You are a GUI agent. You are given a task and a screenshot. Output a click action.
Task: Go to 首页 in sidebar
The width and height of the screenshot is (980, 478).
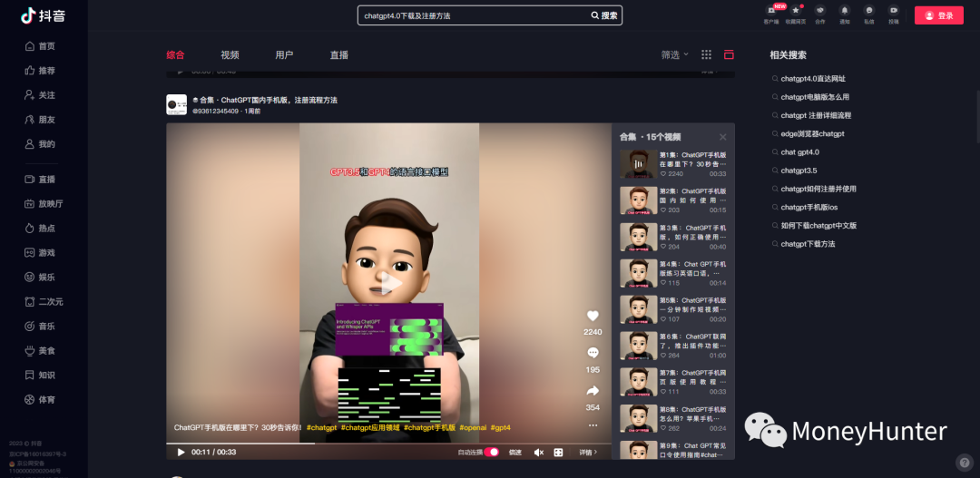(40, 46)
